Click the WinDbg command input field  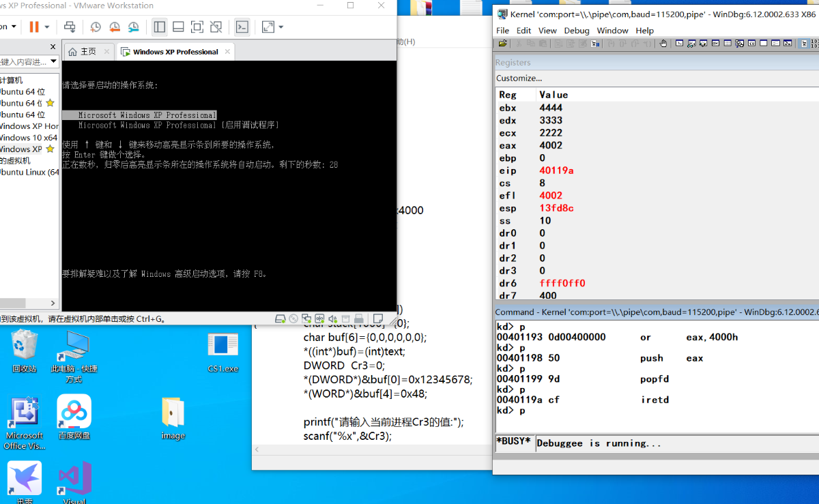[x=676, y=443]
